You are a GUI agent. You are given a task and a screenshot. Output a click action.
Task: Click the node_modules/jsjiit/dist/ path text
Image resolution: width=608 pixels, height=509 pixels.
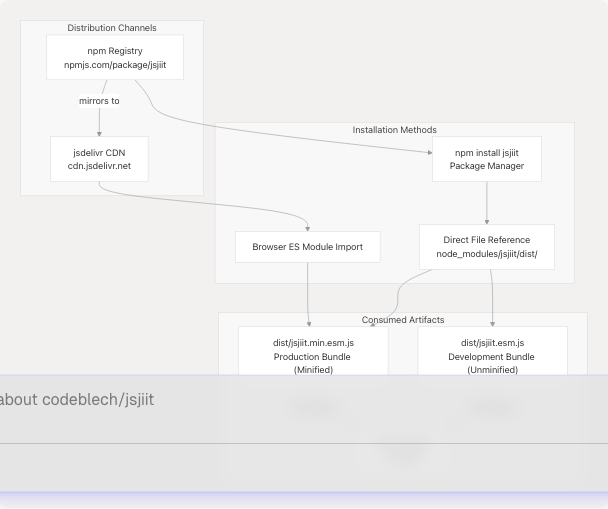[486, 254]
